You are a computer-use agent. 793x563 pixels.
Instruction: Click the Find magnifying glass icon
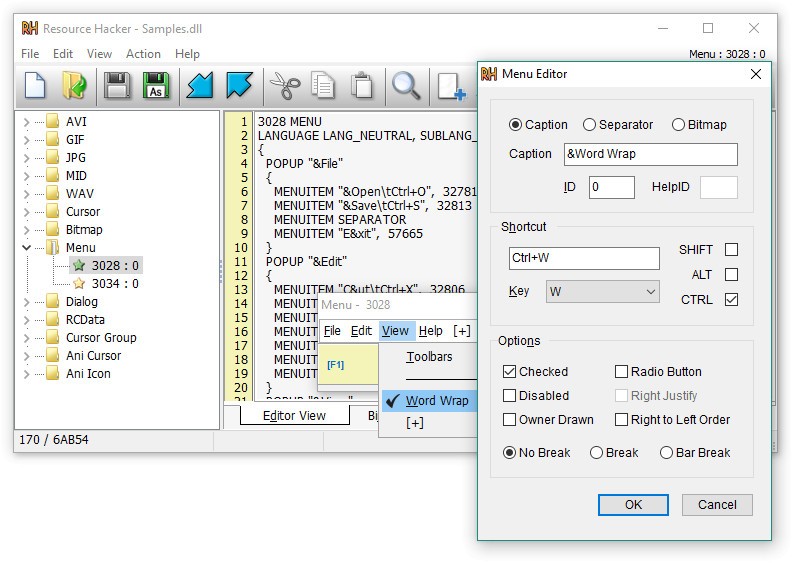tap(406, 85)
